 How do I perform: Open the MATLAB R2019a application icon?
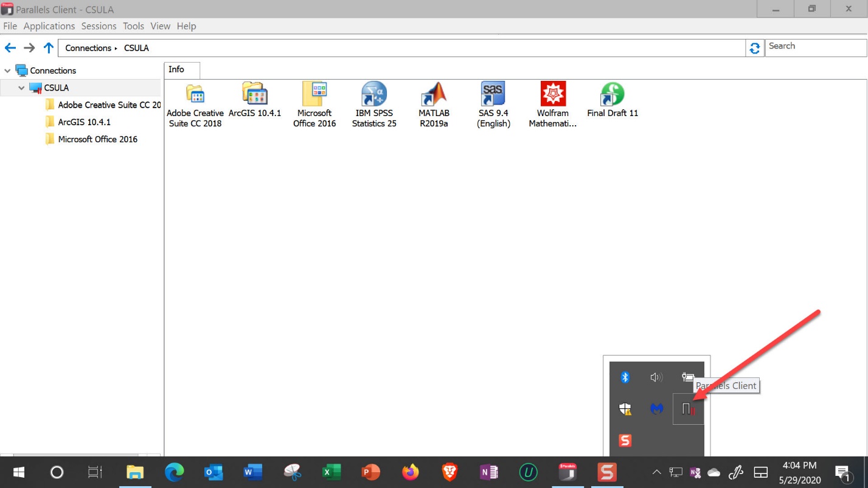coord(434,95)
